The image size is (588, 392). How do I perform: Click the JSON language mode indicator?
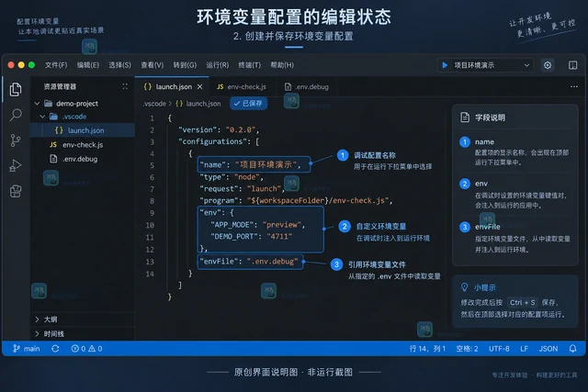click(x=548, y=349)
